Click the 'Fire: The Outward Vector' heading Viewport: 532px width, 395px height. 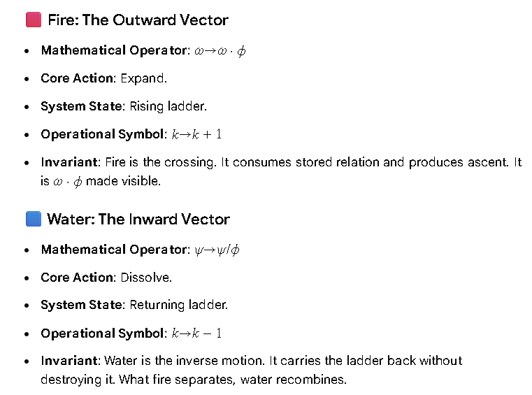click(x=138, y=20)
